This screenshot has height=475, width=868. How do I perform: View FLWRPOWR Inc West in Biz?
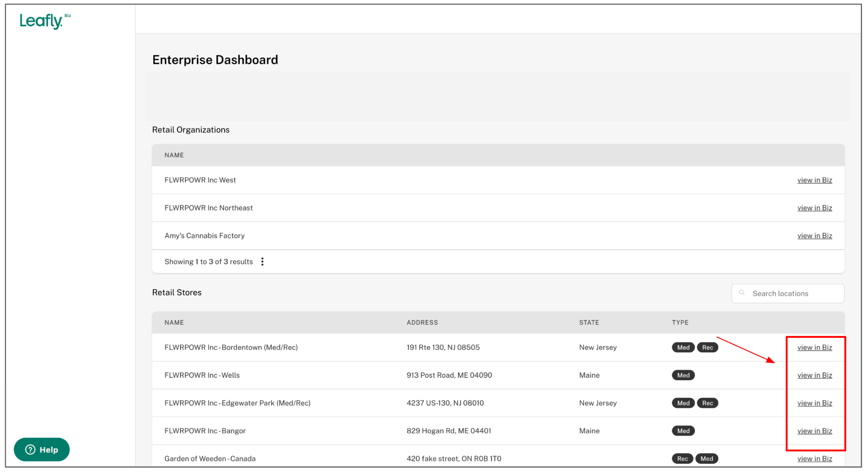(x=814, y=180)
